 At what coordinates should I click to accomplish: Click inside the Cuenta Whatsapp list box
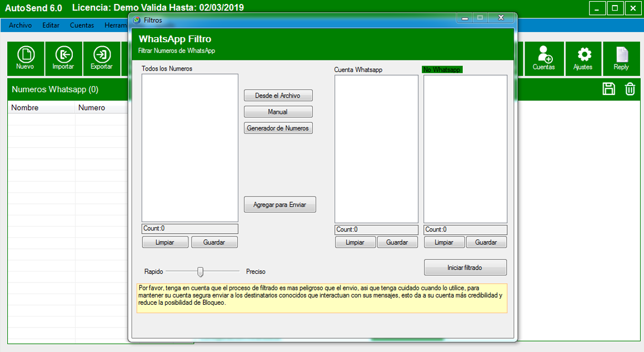[376, 149]
